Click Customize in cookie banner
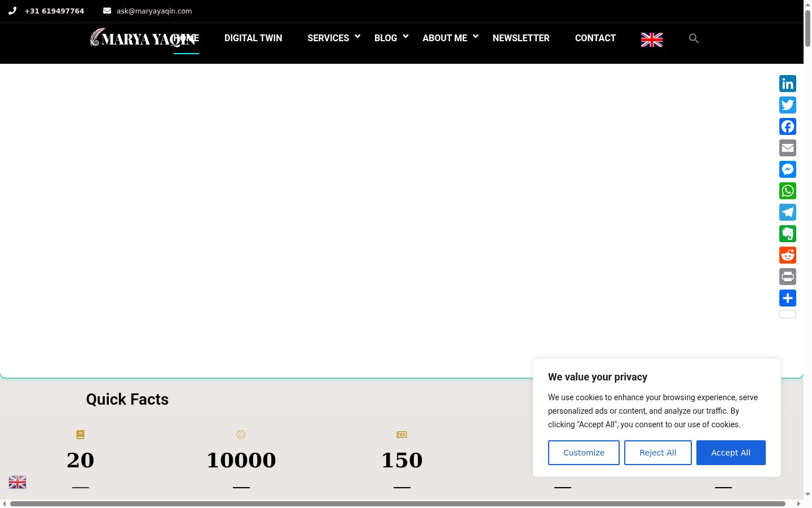 (x=584, y=453)
